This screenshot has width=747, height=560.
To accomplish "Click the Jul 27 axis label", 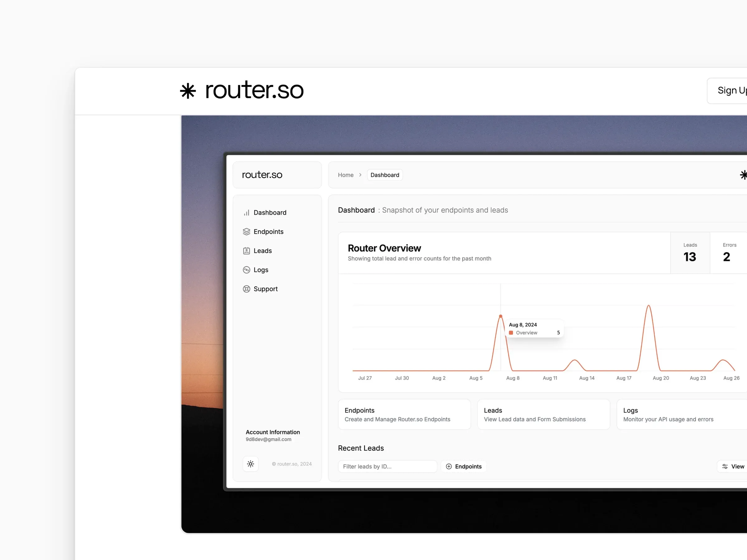I will click(x=365, y=378).
